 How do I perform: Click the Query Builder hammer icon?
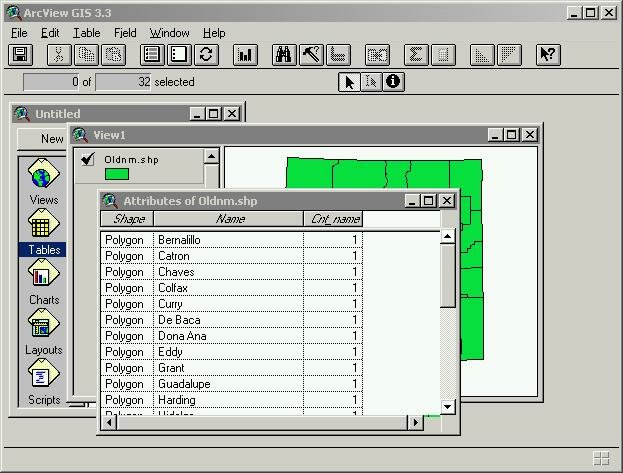click(x=311, y=54)
